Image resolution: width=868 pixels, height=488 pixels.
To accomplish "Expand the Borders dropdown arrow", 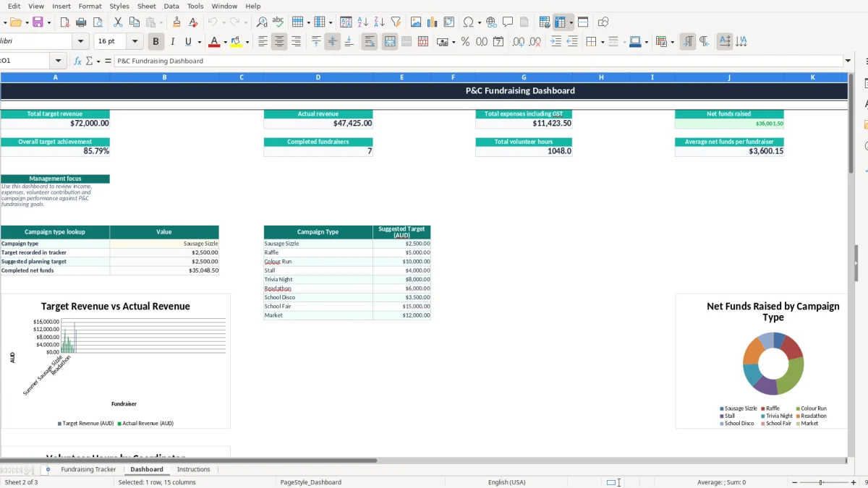I will coord(602,42).
